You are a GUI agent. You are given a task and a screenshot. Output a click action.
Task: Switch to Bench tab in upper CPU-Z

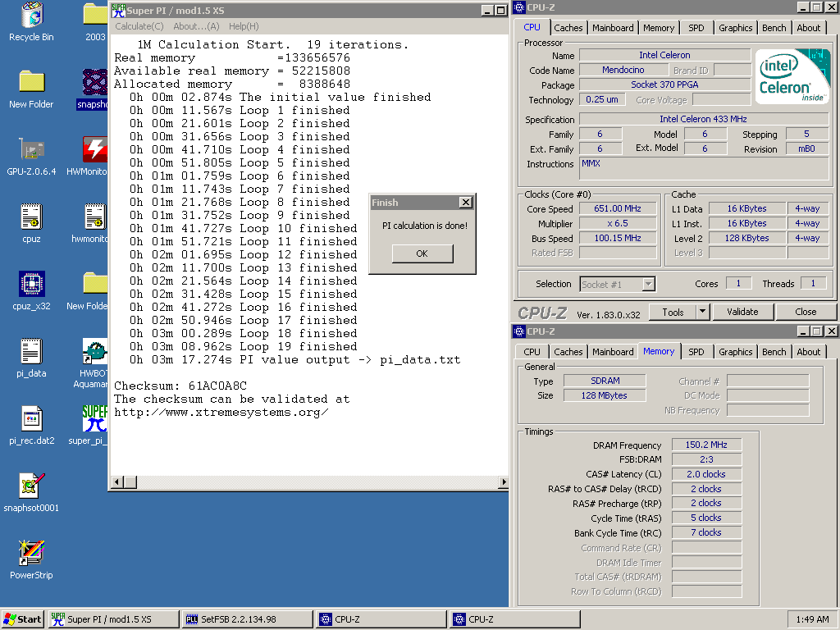click(774, 28)
